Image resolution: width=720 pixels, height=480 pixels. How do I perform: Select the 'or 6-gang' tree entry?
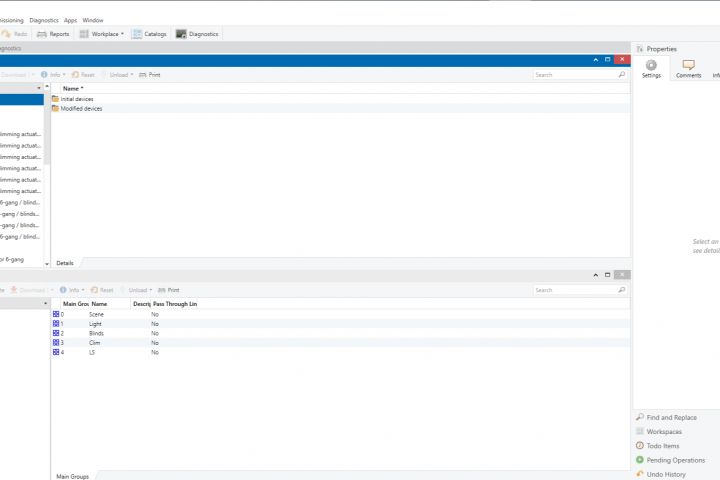point(12,260)
